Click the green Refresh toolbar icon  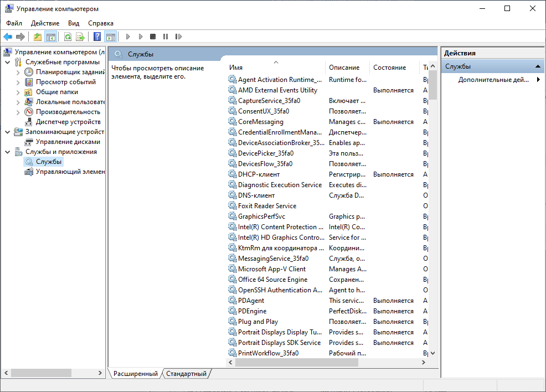(68, 37)
